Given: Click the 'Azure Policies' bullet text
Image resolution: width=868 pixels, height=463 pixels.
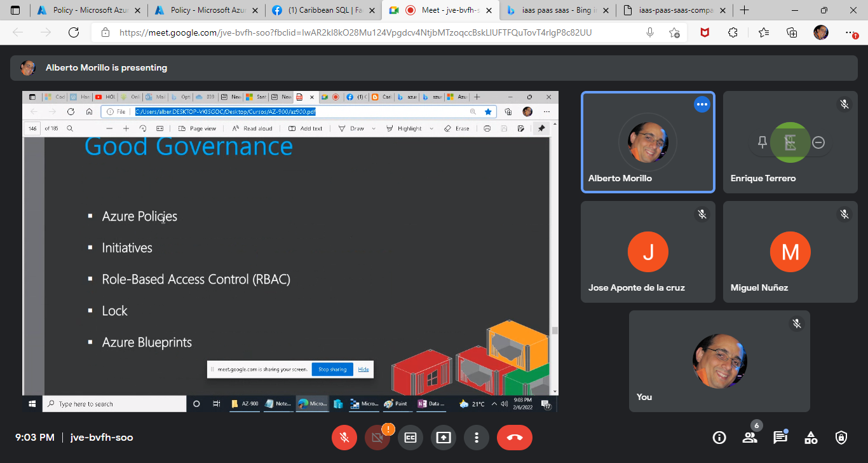Looking at the screenshot, I should pyautogui.click(x=140, y=216).
